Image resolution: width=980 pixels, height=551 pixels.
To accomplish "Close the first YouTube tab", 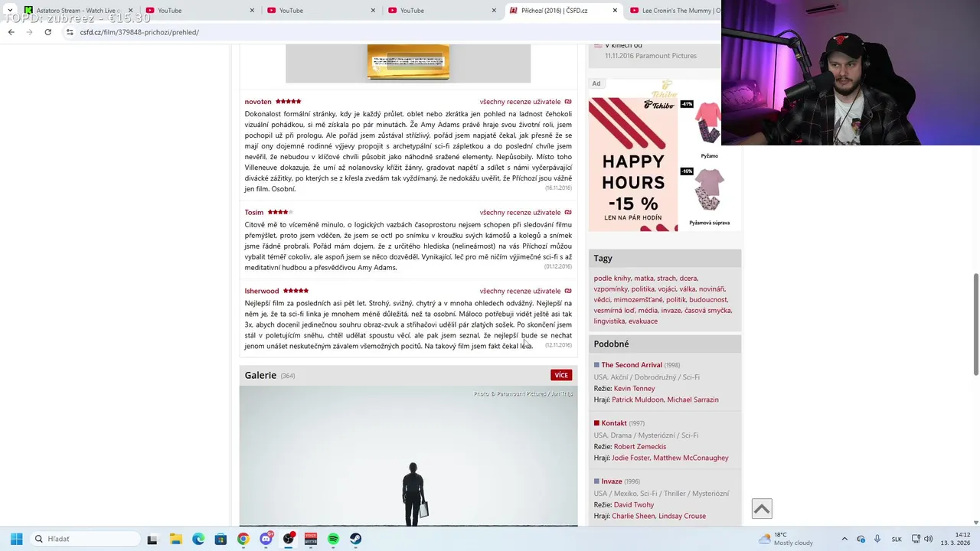I will point(252,10).
